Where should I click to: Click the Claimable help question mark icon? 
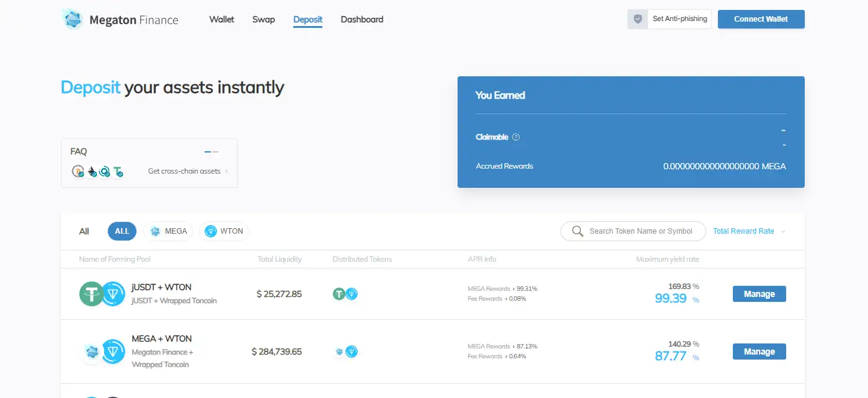point(516,137)
